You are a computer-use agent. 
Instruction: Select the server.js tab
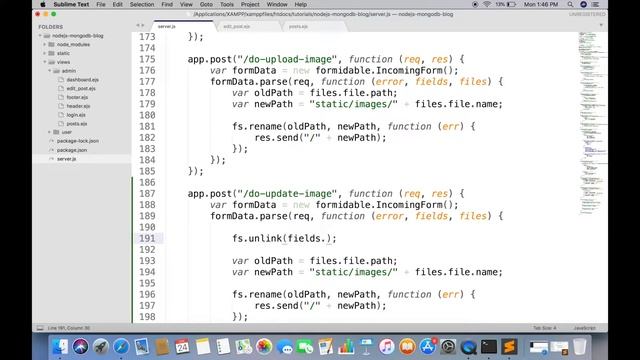(x=184, y=26)
